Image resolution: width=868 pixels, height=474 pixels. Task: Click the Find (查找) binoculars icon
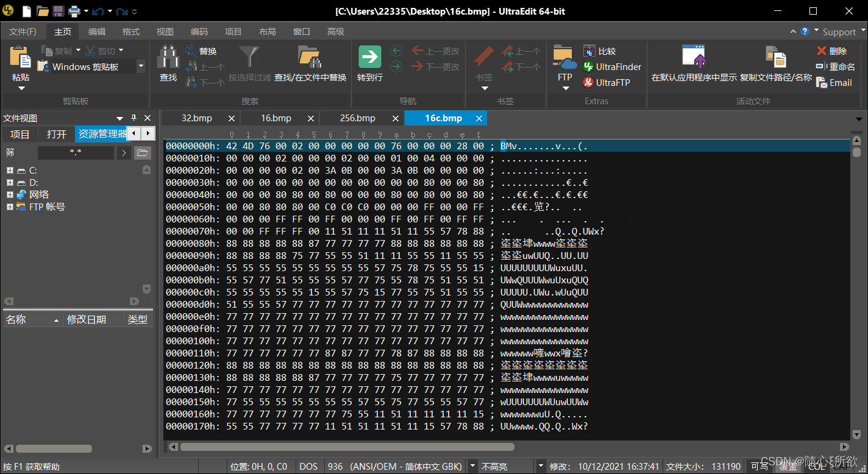(168, 57)
